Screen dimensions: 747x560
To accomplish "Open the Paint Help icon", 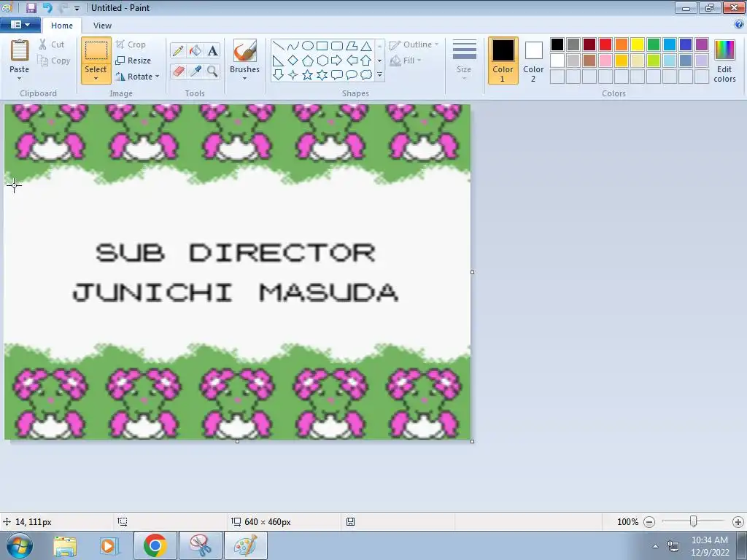I will click(x=739, y=24).
